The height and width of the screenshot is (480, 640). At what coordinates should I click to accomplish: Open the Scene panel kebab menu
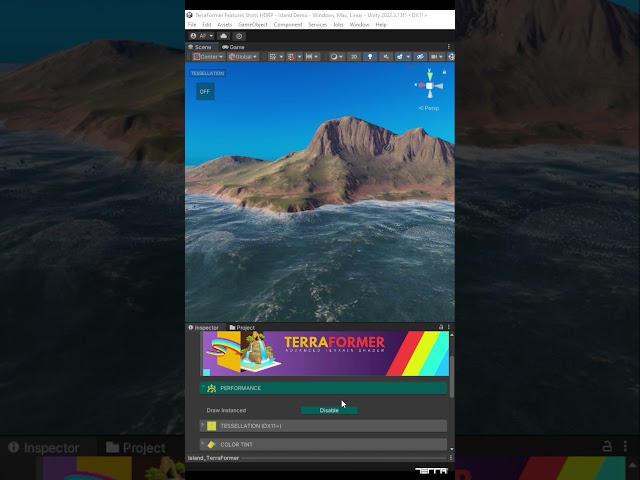[x=449, y=47]
